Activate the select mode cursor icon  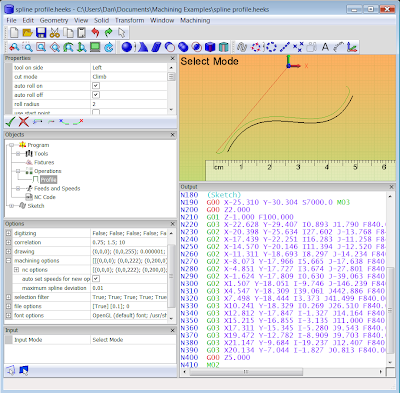[122, 33]
